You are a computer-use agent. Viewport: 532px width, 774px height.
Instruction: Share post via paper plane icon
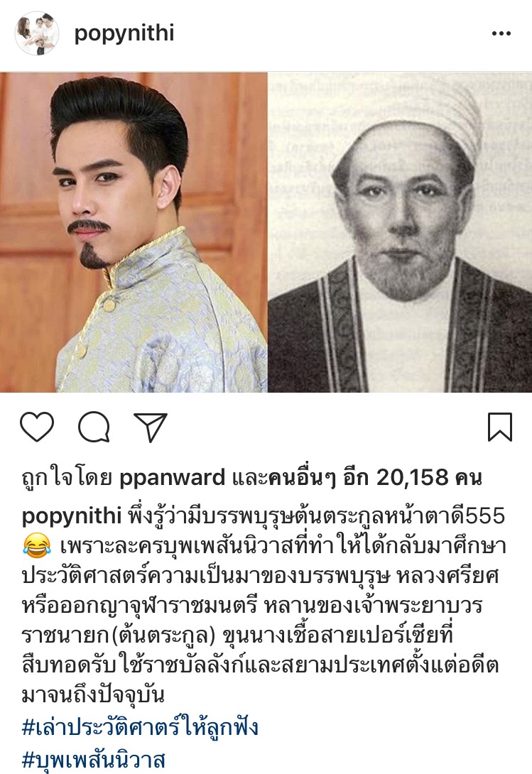click(x=151, y=427)
